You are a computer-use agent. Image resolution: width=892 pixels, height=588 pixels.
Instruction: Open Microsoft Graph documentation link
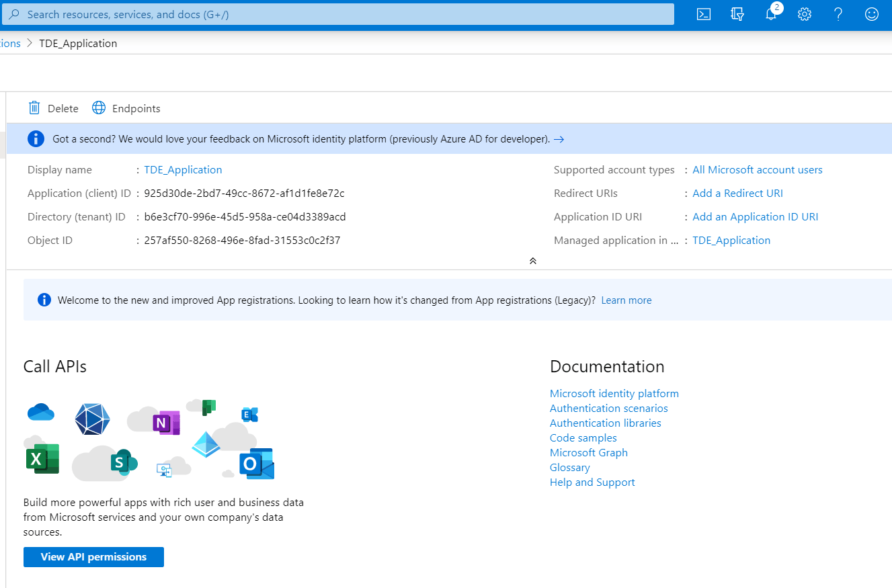point(588,453)
